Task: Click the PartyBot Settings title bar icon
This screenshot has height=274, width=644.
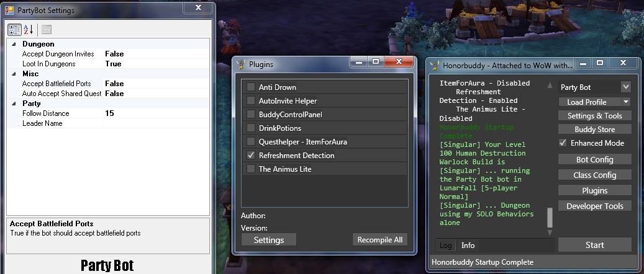Action: click(x=9, y=11)
